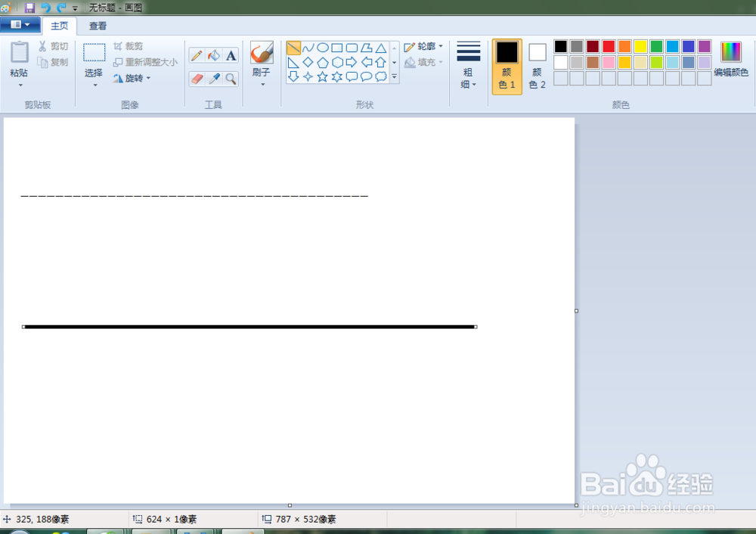Viewport: 756px width, 534px height.
Task: Click the right end handle of thick line
Action: pos(476,327)
